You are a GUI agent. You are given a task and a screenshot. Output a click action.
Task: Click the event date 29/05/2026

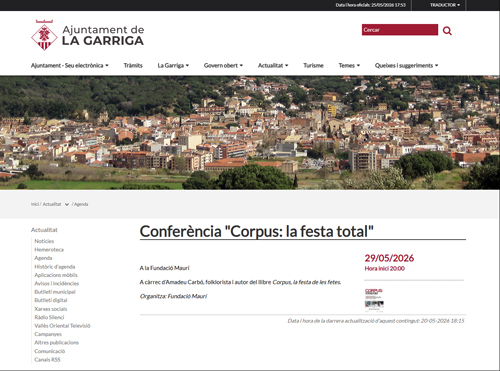(x=389, y=258)
